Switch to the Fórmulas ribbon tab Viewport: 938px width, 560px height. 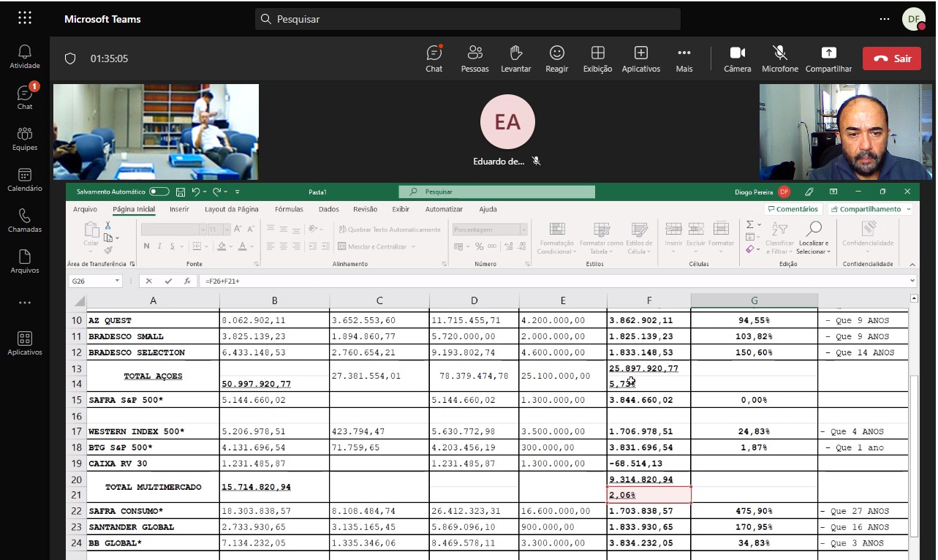tap(289, 209)
